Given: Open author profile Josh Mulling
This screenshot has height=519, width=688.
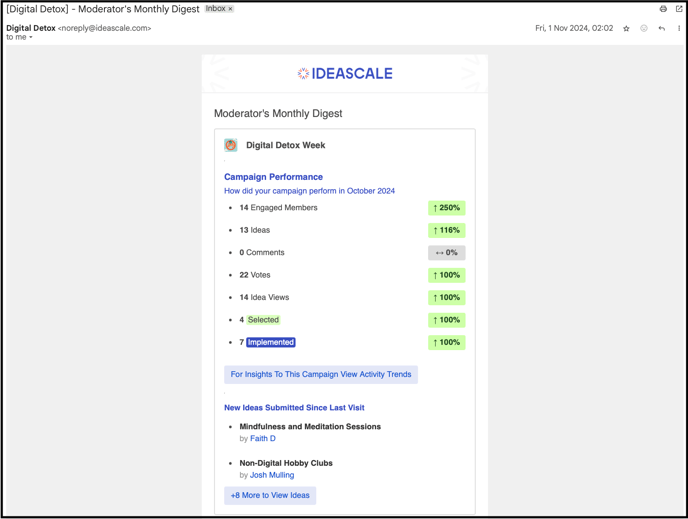Looking at the screenshot, I should tap(272, 475).
